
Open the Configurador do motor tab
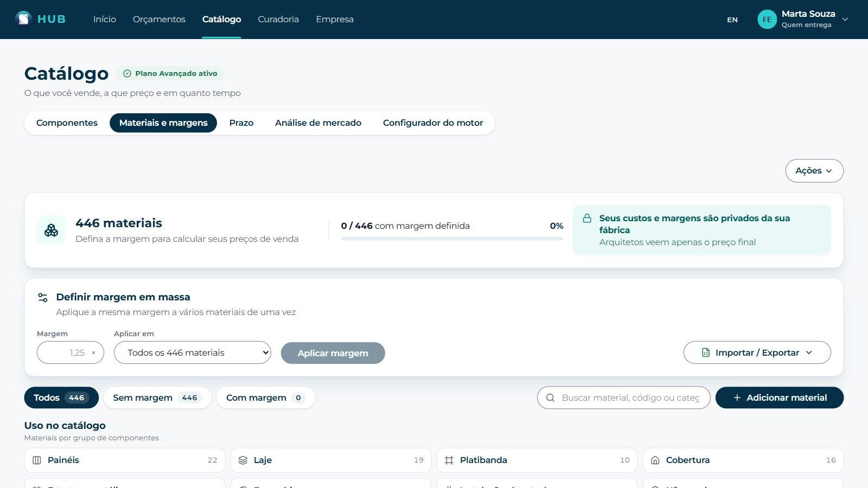point(433,123)
